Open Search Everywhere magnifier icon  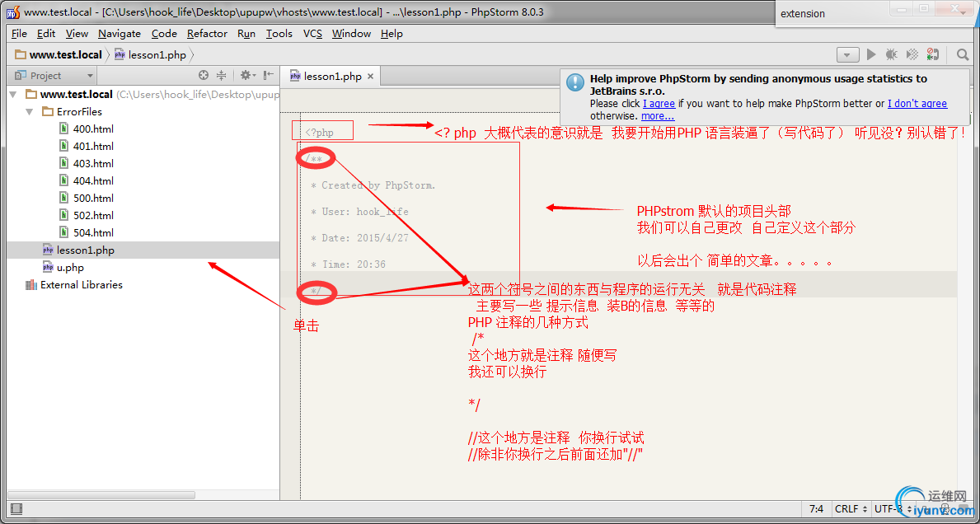pos(963,55)
